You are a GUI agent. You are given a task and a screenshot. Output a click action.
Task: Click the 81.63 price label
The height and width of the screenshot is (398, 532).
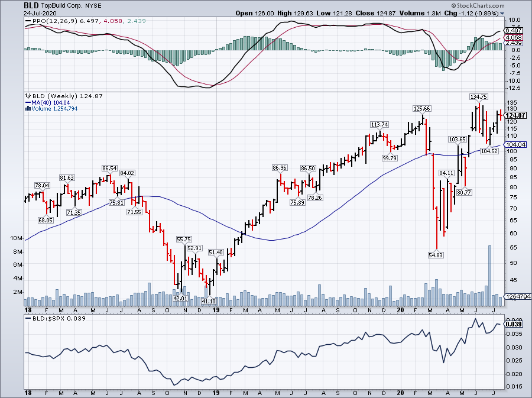click(x=67, y=178)
